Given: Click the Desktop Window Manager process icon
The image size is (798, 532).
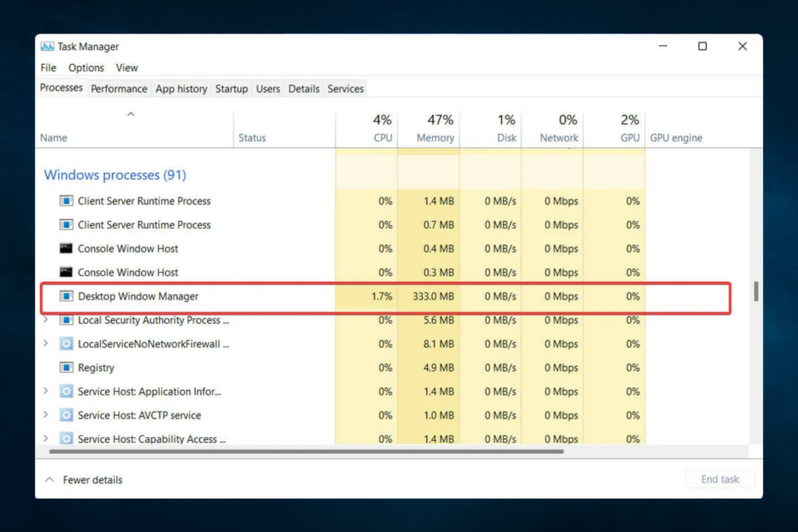Looking at the screenshot, I should point(65,297).
